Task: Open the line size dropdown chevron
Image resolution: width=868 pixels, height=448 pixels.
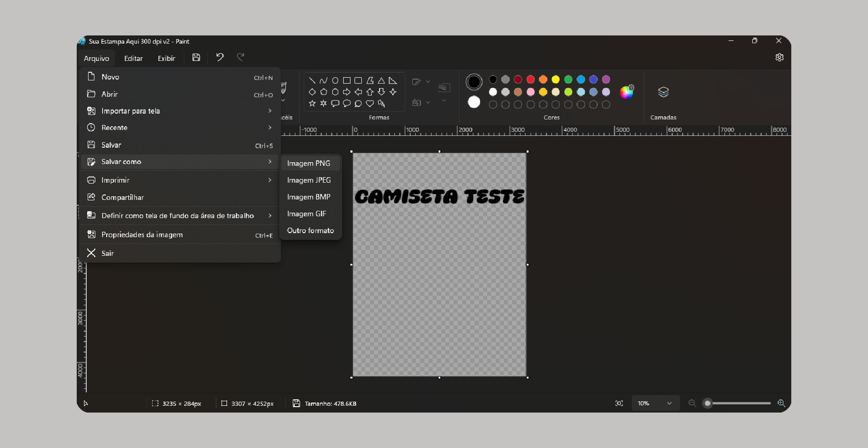Action: click(444, 100)
